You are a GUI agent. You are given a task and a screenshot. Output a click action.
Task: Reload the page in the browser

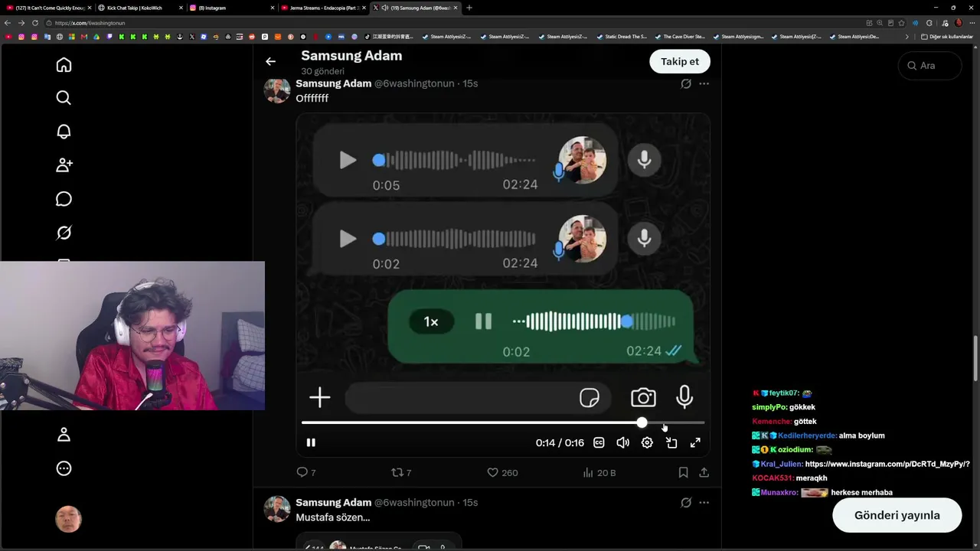click(34, 23)
